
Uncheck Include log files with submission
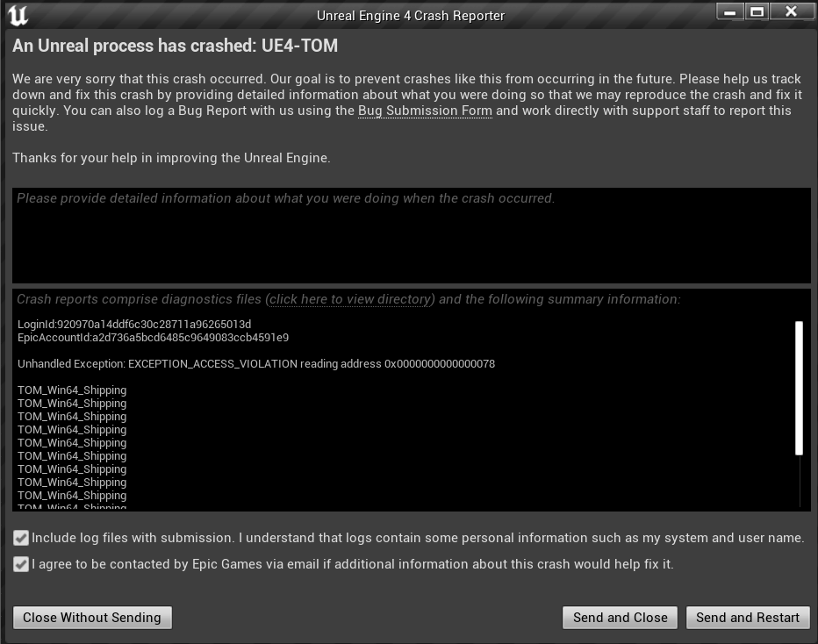(21, 538)
